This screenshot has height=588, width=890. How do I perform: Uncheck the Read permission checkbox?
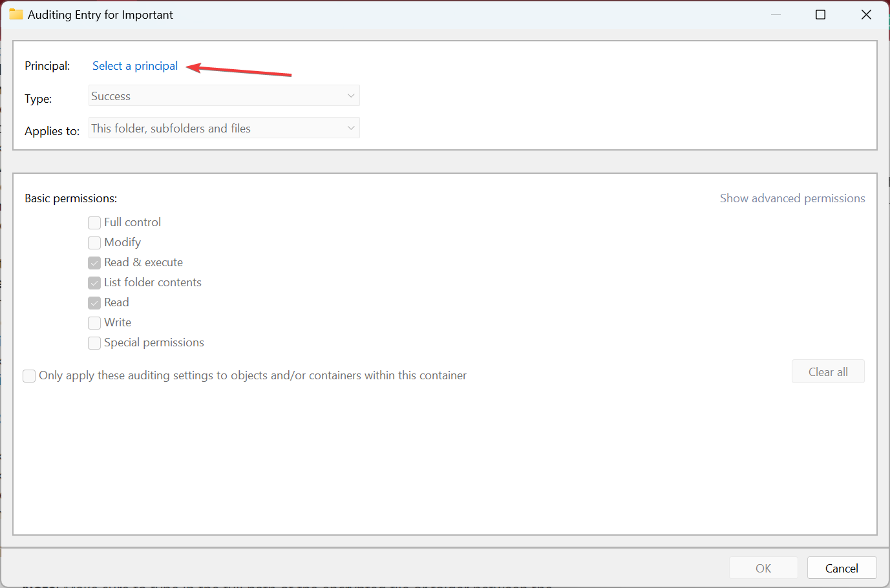click(94, 303)
